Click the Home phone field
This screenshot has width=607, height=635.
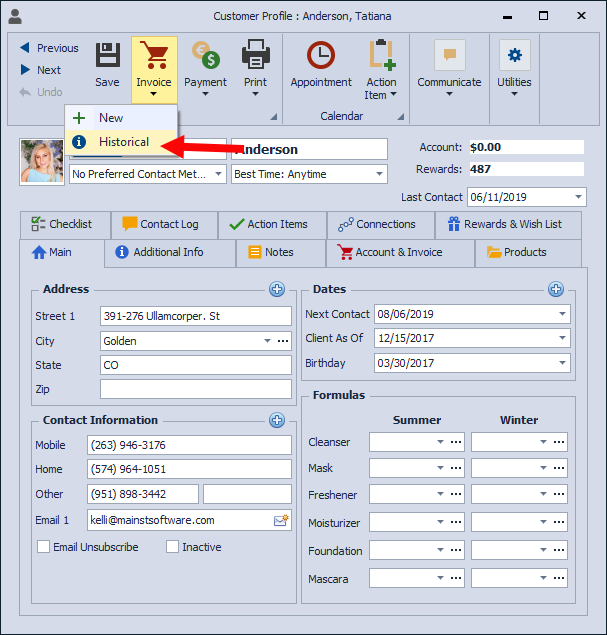pyautogui.click(x=189, y=469)
